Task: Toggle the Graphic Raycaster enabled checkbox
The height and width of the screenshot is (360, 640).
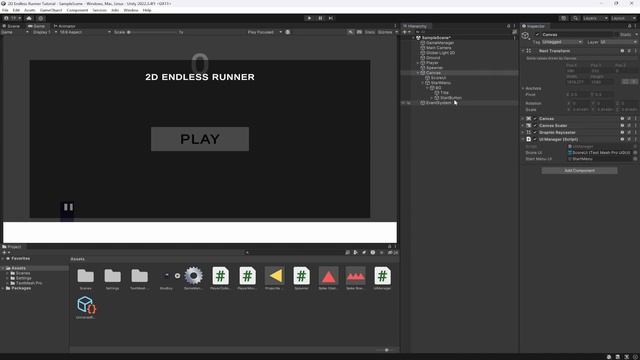Action: pyautogui.click(x=535, y=132)
